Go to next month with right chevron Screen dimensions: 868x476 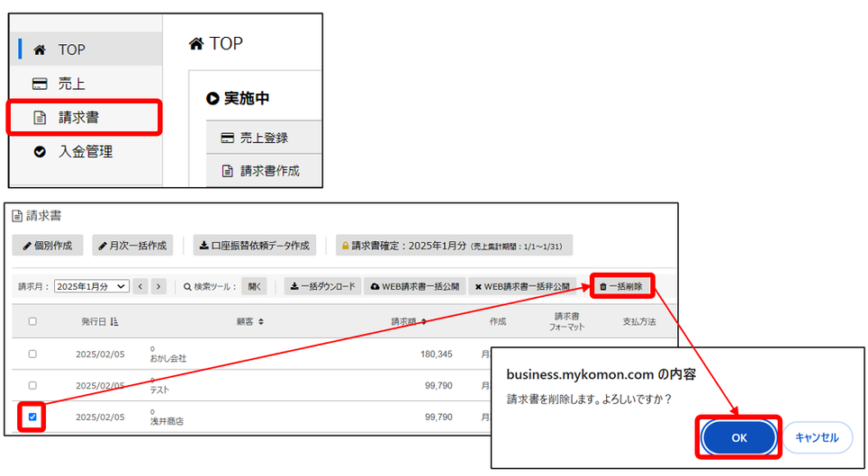coord(158,286)
